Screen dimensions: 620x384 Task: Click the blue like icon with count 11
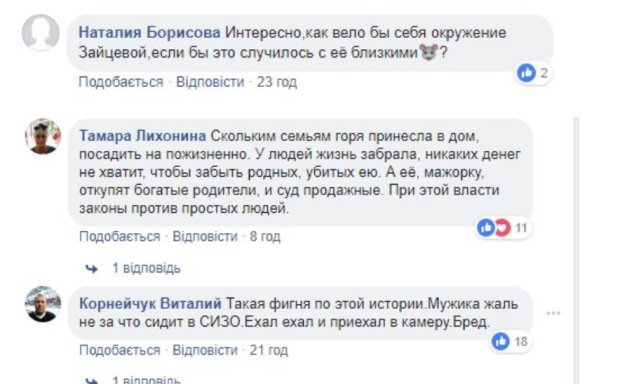coord(486,228)
